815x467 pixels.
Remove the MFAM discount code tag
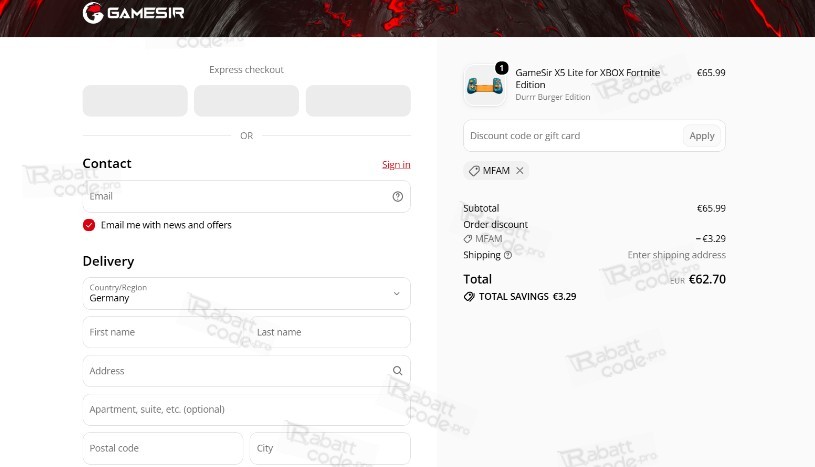click(520, 171)
